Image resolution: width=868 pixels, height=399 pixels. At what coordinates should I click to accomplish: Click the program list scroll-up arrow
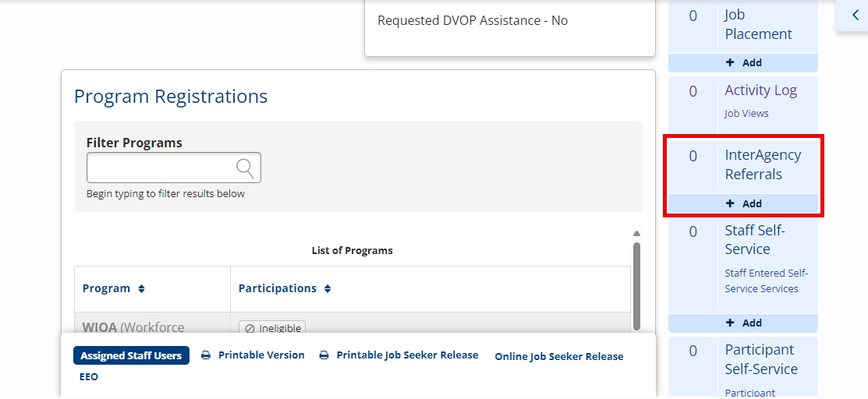(x=636, y=234)
